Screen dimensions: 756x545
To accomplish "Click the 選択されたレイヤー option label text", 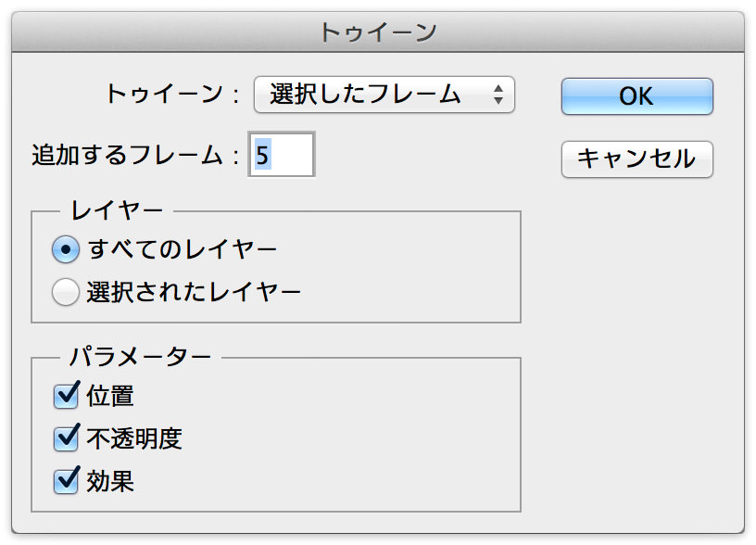I will pos(194,292).
